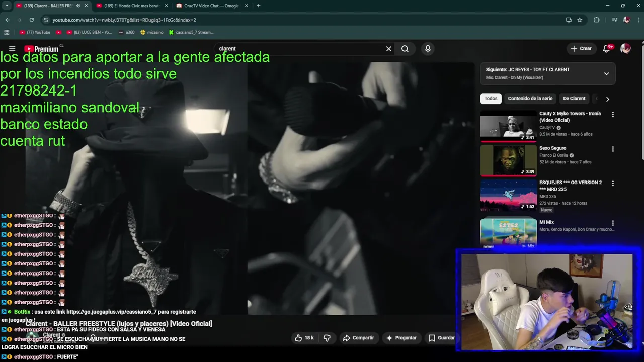This screenshot has height=362, width=644.
Task: Clear the YouTube search box text
Action: point(388,49)
